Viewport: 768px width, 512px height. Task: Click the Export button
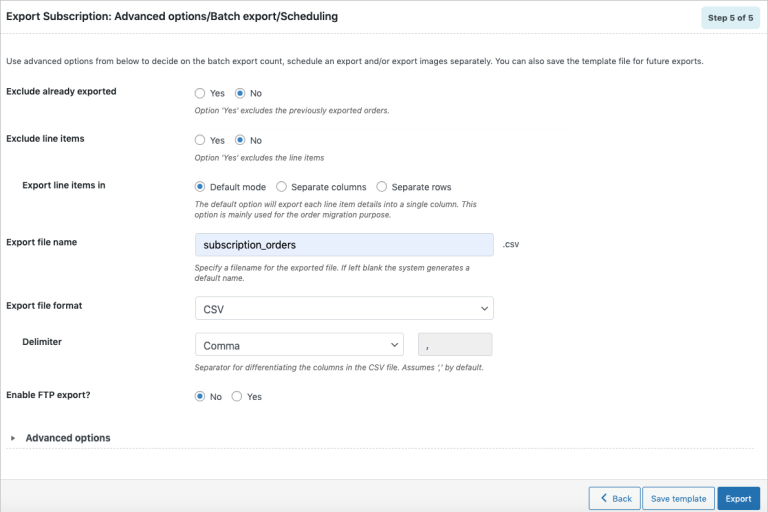739,498
